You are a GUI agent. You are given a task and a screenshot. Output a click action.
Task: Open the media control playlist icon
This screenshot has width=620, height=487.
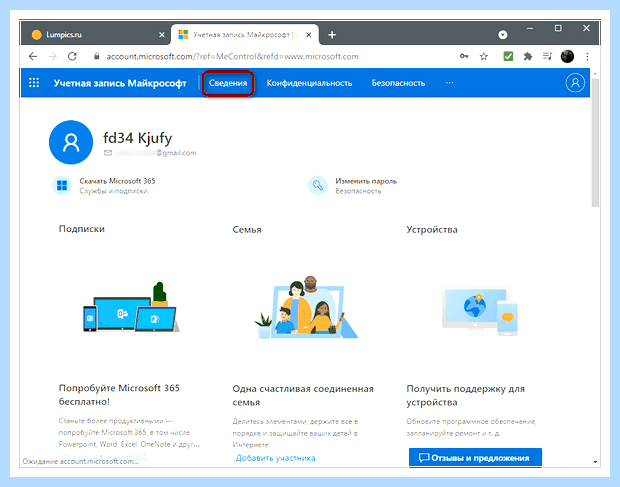pos(547,57)
